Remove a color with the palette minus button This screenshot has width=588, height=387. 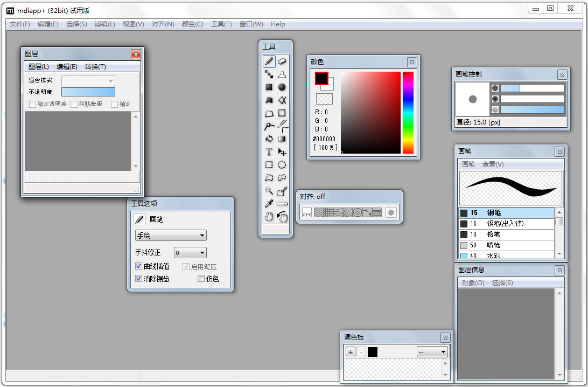[361, 352]
